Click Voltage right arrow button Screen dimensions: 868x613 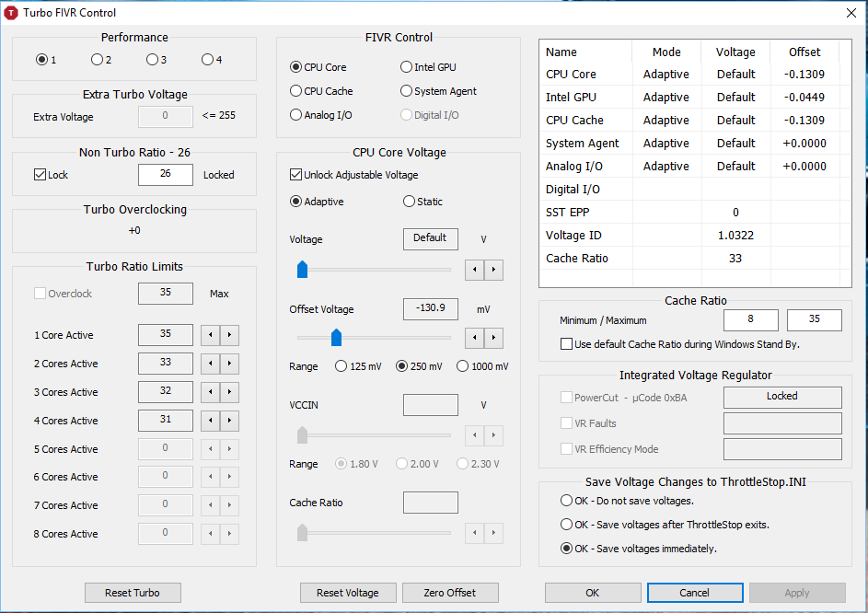click(493, 269)
